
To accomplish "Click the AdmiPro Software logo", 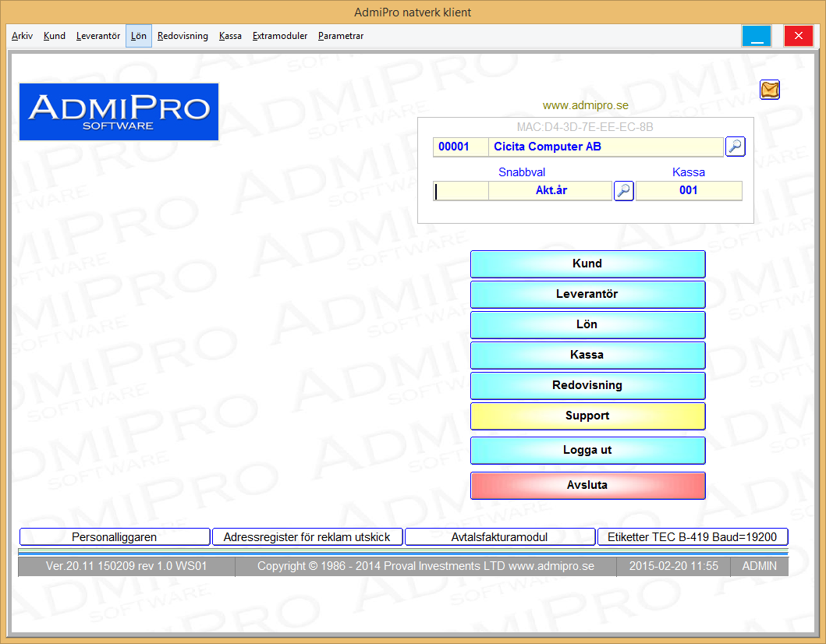I will pos(119,112).
